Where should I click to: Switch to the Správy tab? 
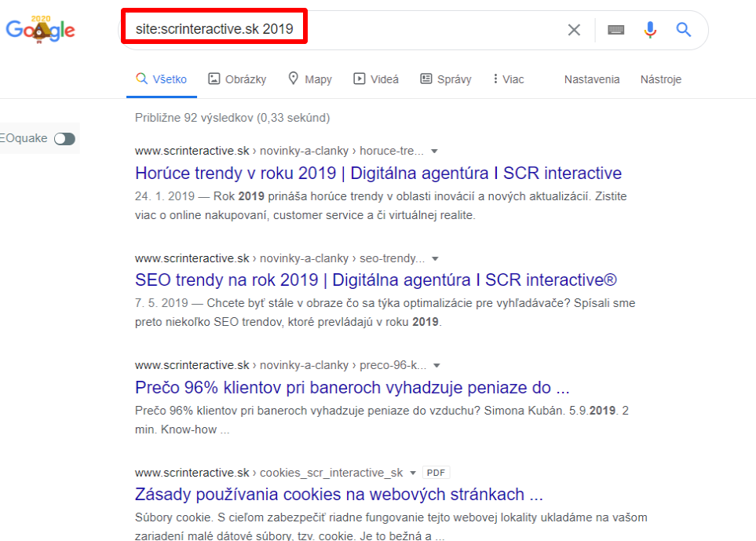click(445, 79)
